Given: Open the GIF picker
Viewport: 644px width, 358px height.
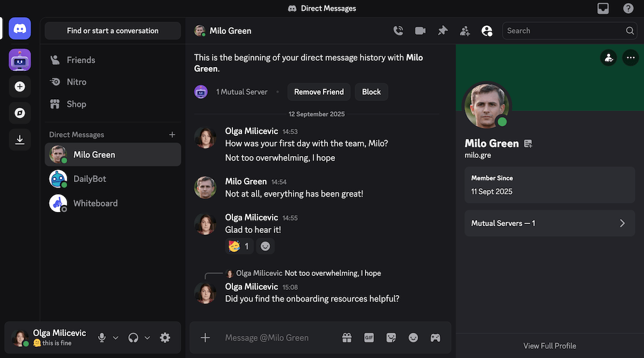Looking at the screenshot, I should tap(369, 337).
